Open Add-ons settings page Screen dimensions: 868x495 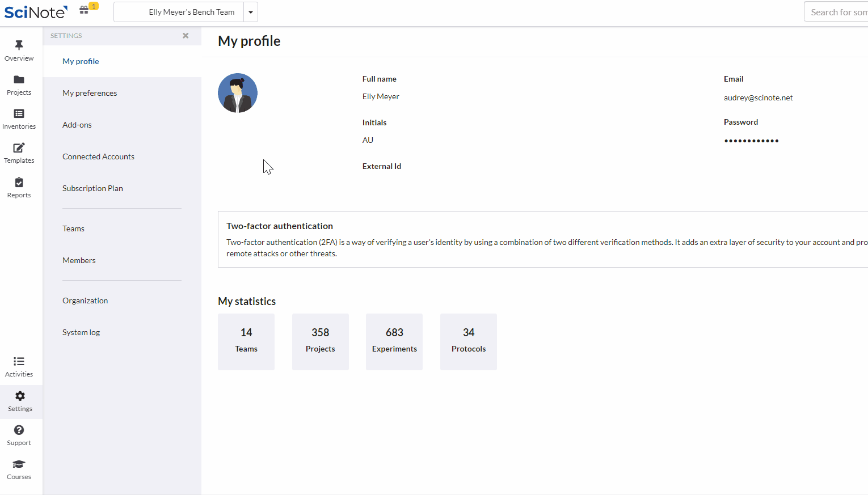pos(77,125)
